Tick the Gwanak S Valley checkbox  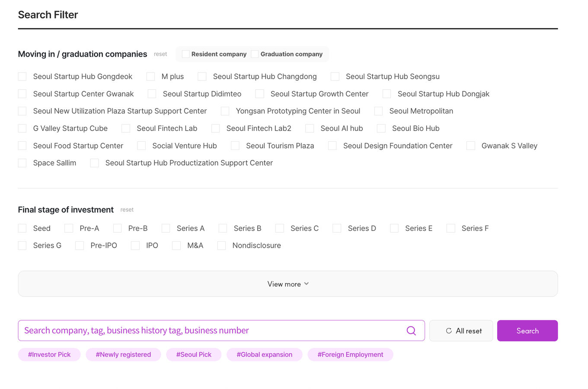tap(471, 146)
